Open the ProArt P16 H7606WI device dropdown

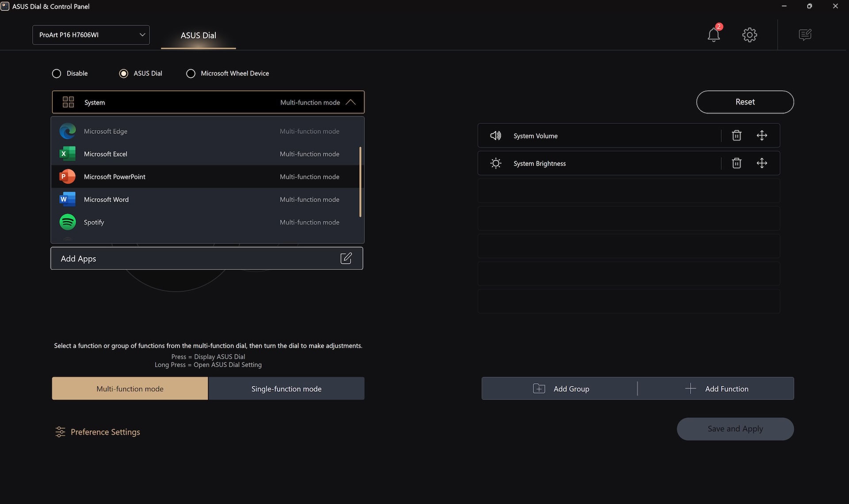[x=91, y=35]
